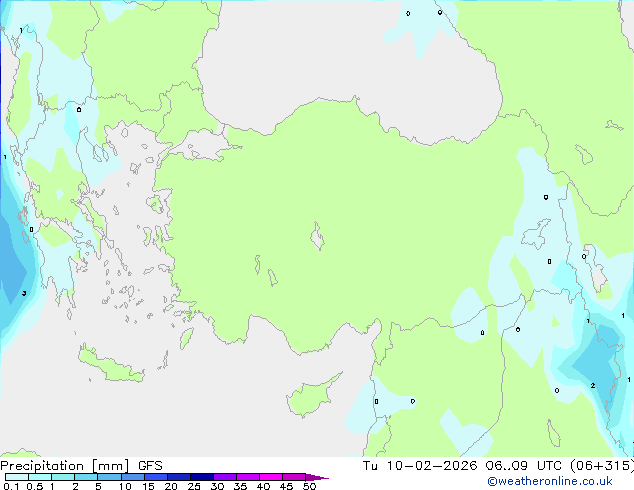Choose the 35–40 mm magenta swatch
The height and width of the screenshot is (490, 634).
tap(248, 477)
